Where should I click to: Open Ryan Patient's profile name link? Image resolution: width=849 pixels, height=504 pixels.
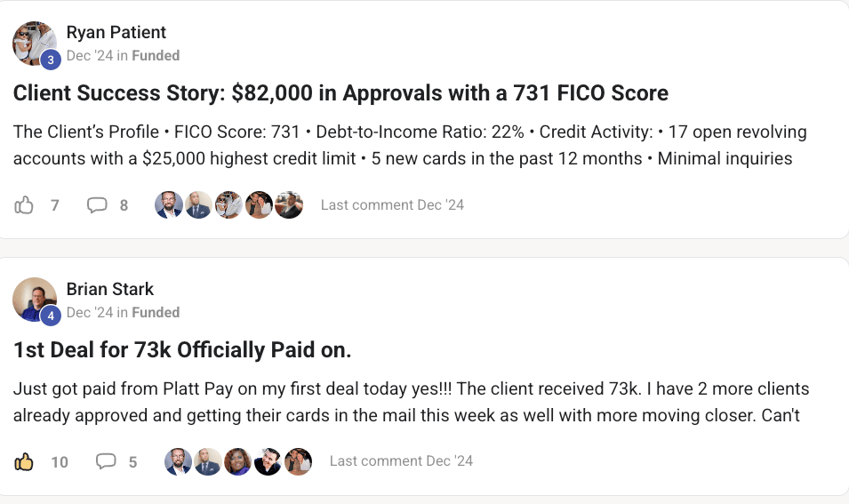116,33
